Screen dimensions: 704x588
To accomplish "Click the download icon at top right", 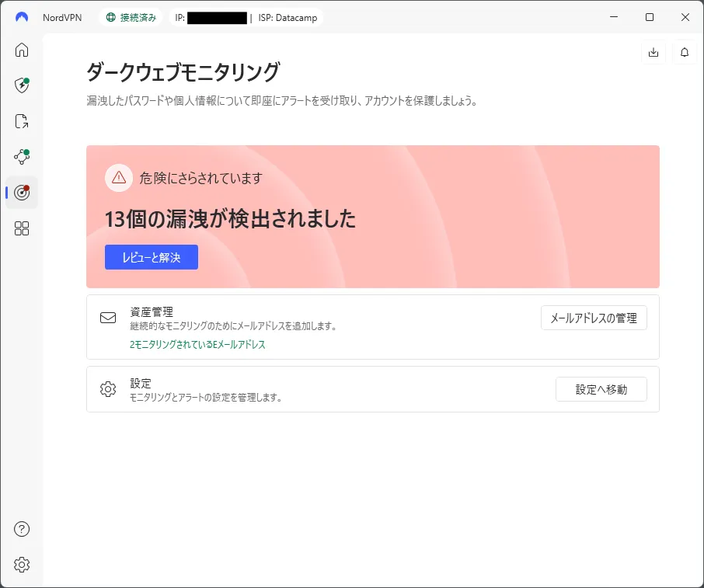I will point(653,52).
